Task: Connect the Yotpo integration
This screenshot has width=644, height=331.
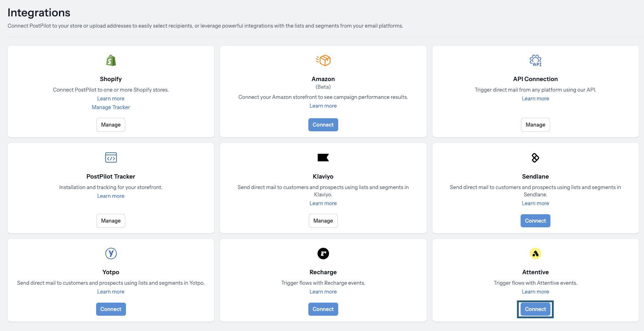Action: tap(111, 309)
